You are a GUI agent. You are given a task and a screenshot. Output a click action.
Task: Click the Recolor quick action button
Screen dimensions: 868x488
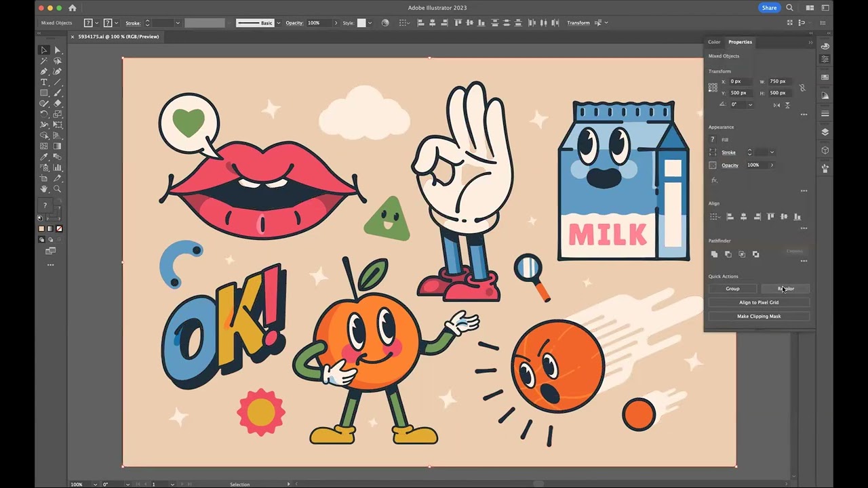point(785,289)
